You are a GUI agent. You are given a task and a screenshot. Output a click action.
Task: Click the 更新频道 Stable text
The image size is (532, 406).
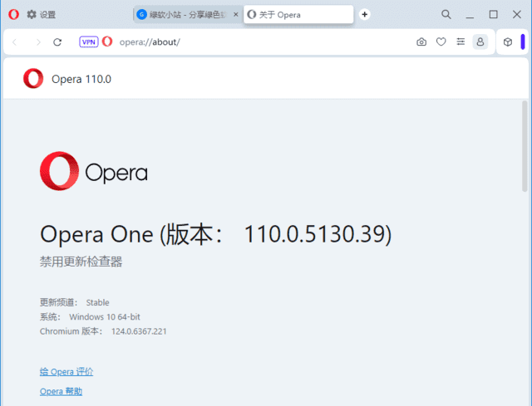[74, 302]
